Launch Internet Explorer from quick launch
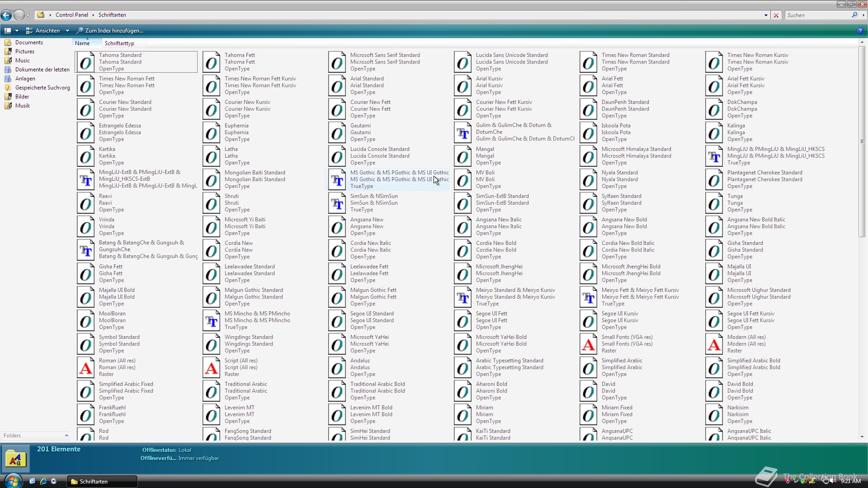868x488 pixels. pyautogui.click(x=43, y=481)
